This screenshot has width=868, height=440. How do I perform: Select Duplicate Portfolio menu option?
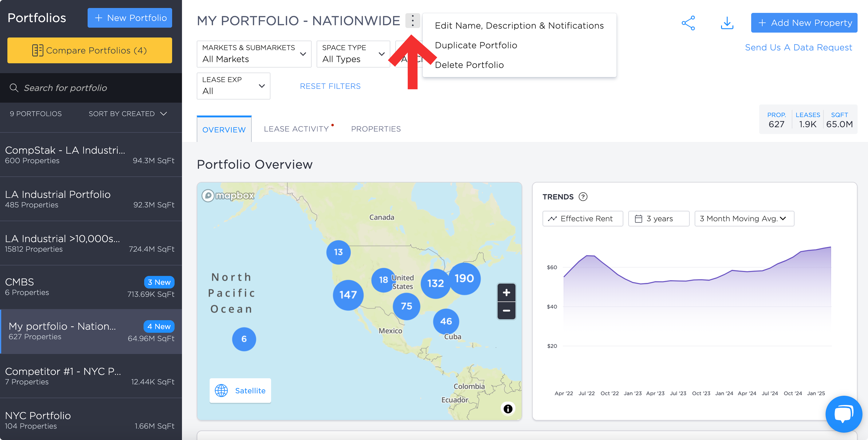[476, 45]
